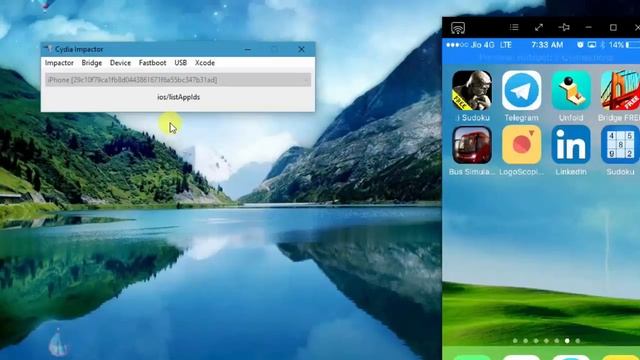This screenshot has width=640, height=360.
Task: Tap the 7:33 AM clock in status bar
Action: click(x=547, y=45)
